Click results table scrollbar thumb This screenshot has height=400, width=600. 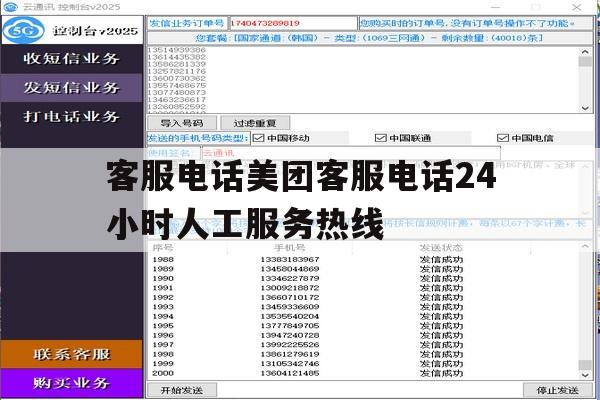[x=585, y=364]
